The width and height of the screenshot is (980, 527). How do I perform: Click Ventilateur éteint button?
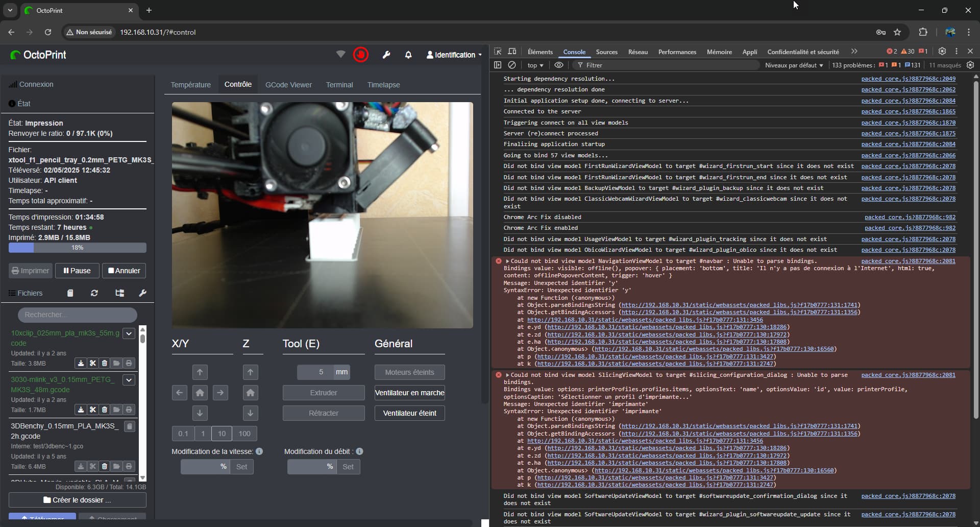410,413
